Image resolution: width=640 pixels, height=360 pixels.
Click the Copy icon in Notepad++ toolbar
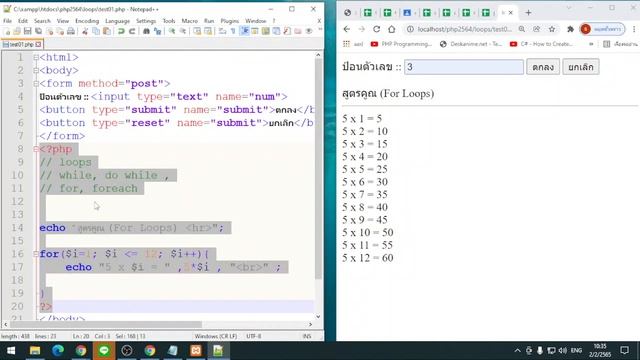pyautogui.click(x=96, y=31)
